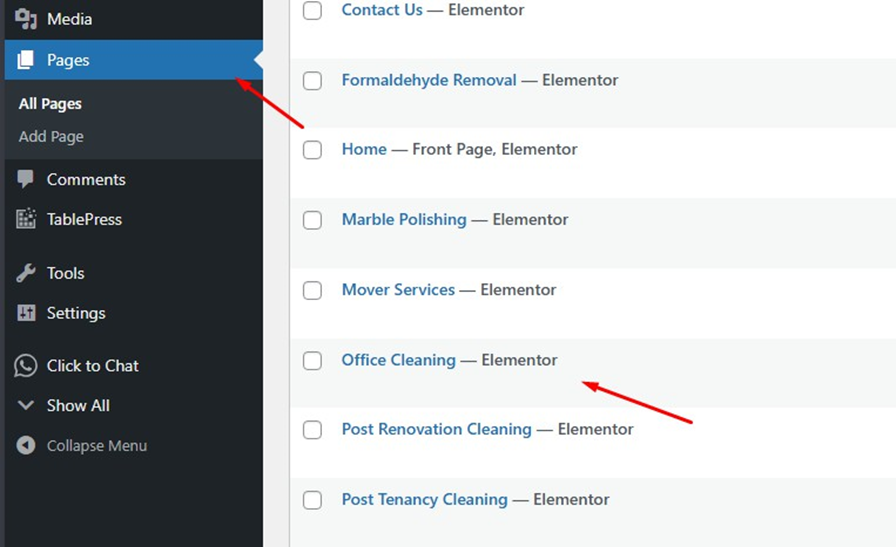Enable the Mover Services row checkbox
The width and height of the screenshot is (896, 547).
(x=313, y=290)
